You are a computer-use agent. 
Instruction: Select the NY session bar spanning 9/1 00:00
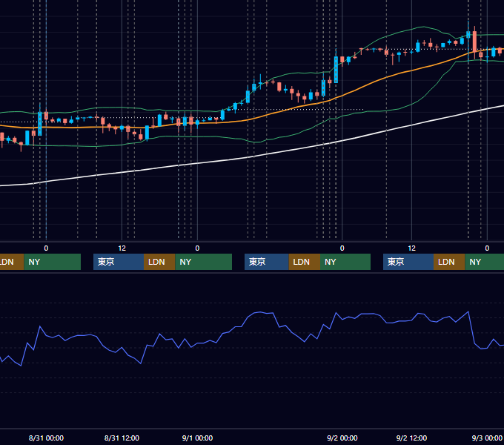click(x=204, y=262)
